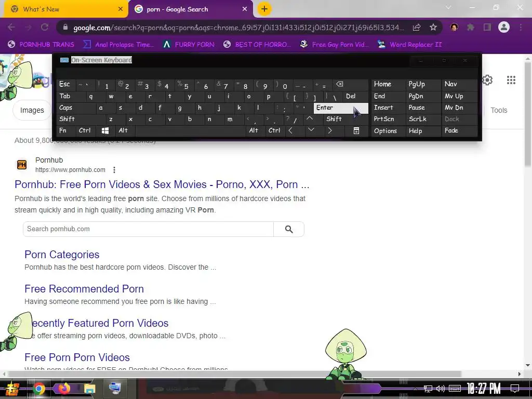Open the Porn Categories sitelink
Viewport: 532px width, 399px height.
62,255
